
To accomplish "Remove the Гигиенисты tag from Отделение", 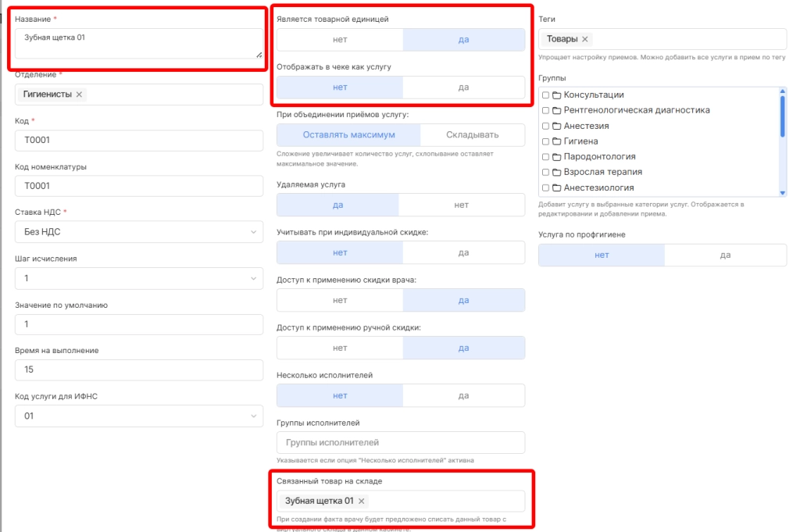I will 79,95.
